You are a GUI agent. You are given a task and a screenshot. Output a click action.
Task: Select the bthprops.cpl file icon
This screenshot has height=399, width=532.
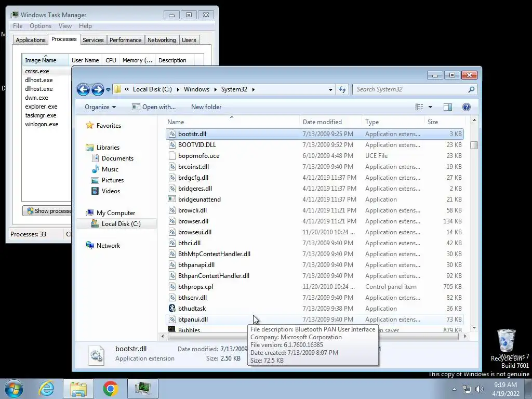click(x=172, y=287)
